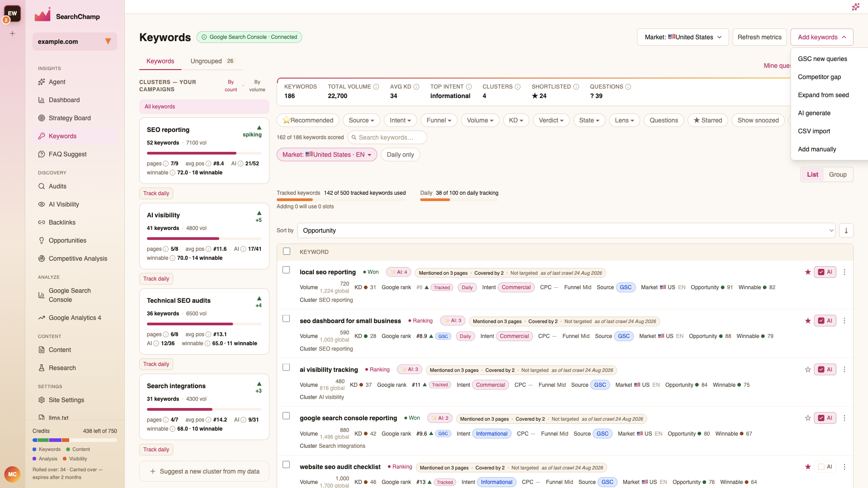The height and width of the screenshot is (488, 868).
Task: Open Competitive Analysis icon
Action: [42, 258]
